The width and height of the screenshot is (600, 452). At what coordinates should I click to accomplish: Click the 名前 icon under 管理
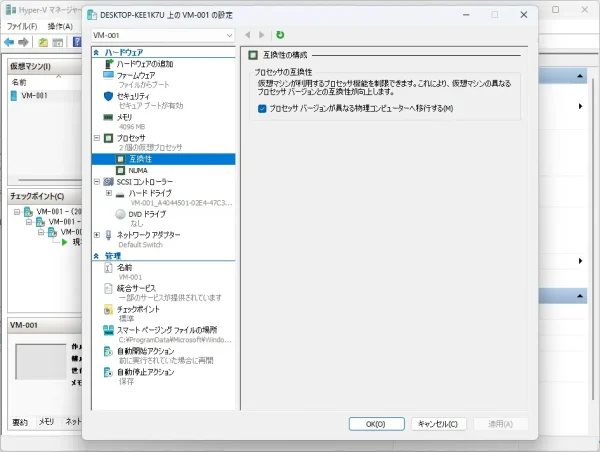pos(108,268)
